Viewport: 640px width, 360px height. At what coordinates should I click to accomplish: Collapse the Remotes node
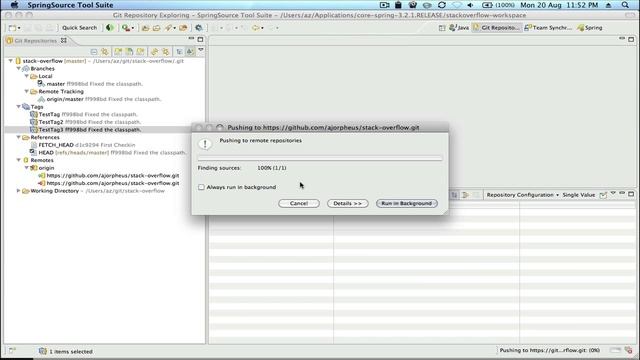click(x=18, y=160)
